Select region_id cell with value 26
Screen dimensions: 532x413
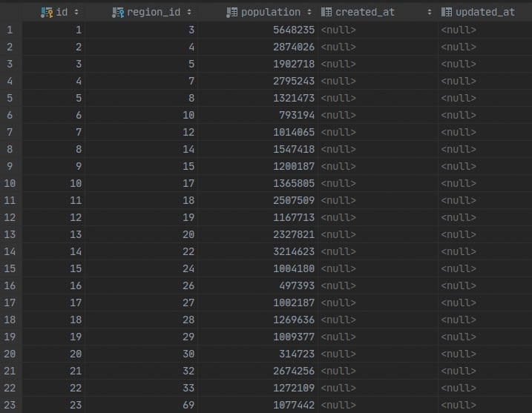[x=142, y=285]
